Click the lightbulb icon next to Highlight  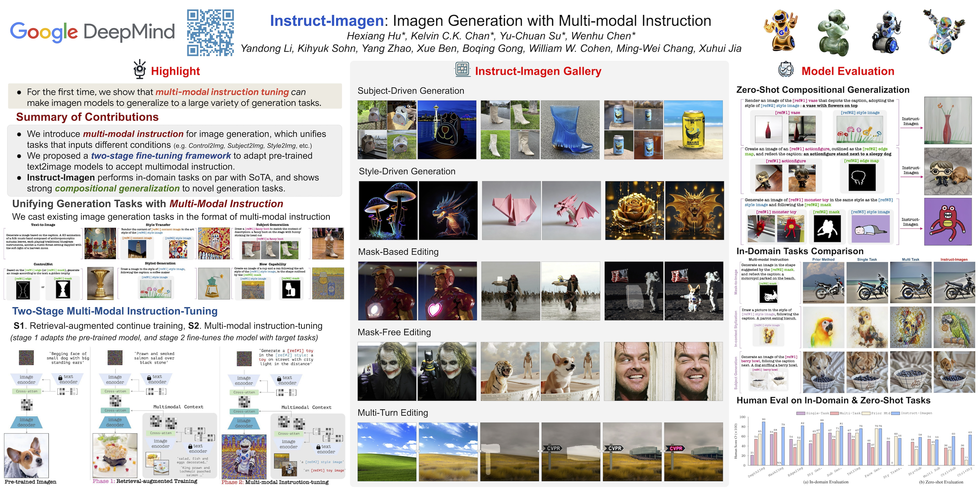(x=140, y=69)
